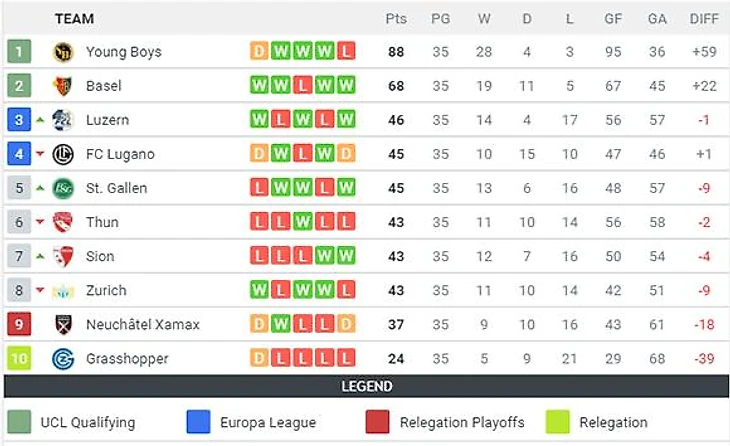
Task: Open the Grasshopper team name link
Action: click(x=127, y=358)
